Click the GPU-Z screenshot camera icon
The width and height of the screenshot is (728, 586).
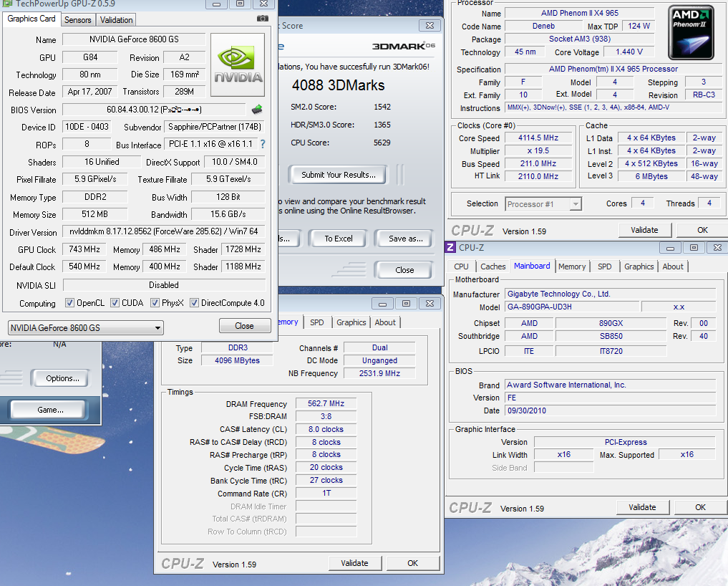(262, 19)
